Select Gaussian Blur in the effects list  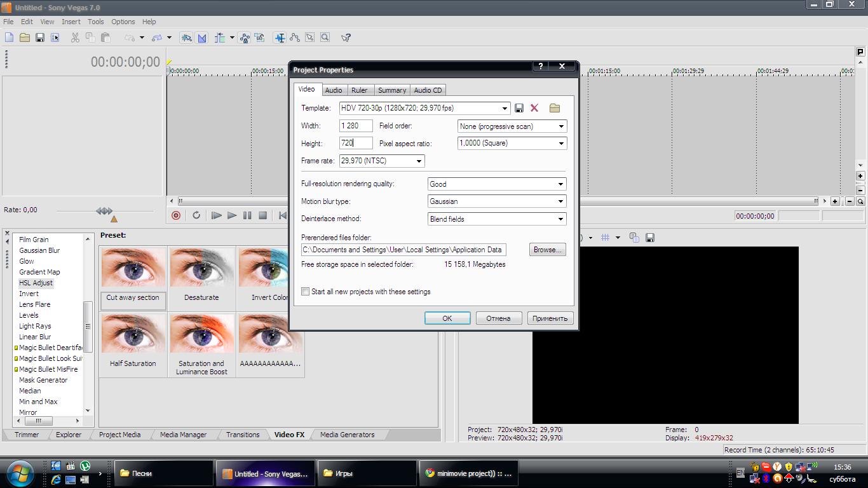point(39,250)
